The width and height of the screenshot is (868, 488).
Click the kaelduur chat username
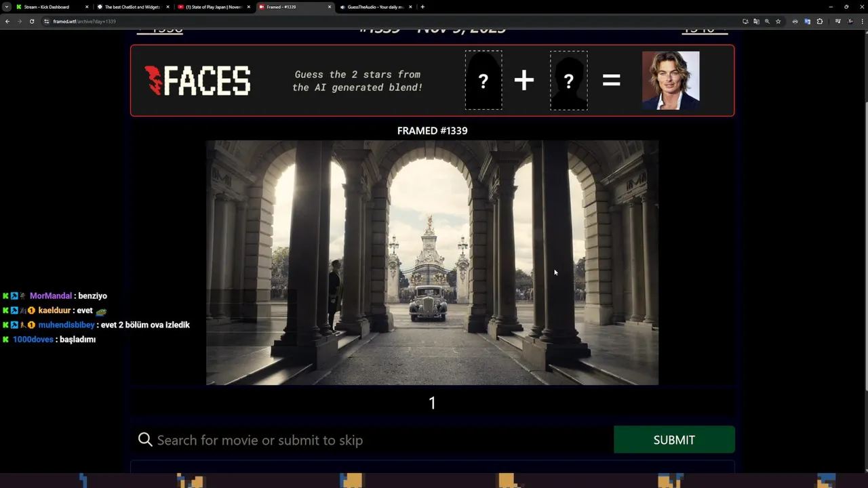coord(54,310)
